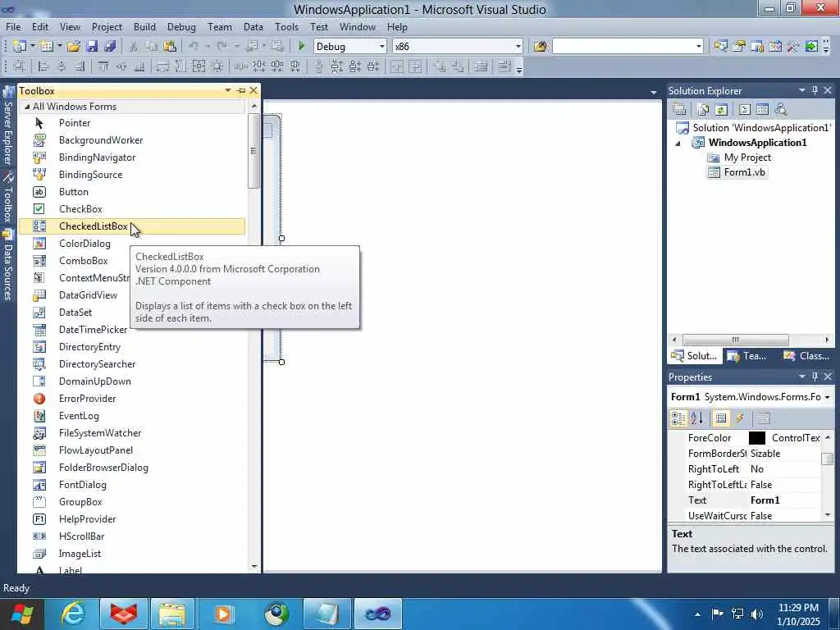This screenshot has width=840, height=630.
Task: Toggle Categorized view in Properties panel
Action: [678, 418]
